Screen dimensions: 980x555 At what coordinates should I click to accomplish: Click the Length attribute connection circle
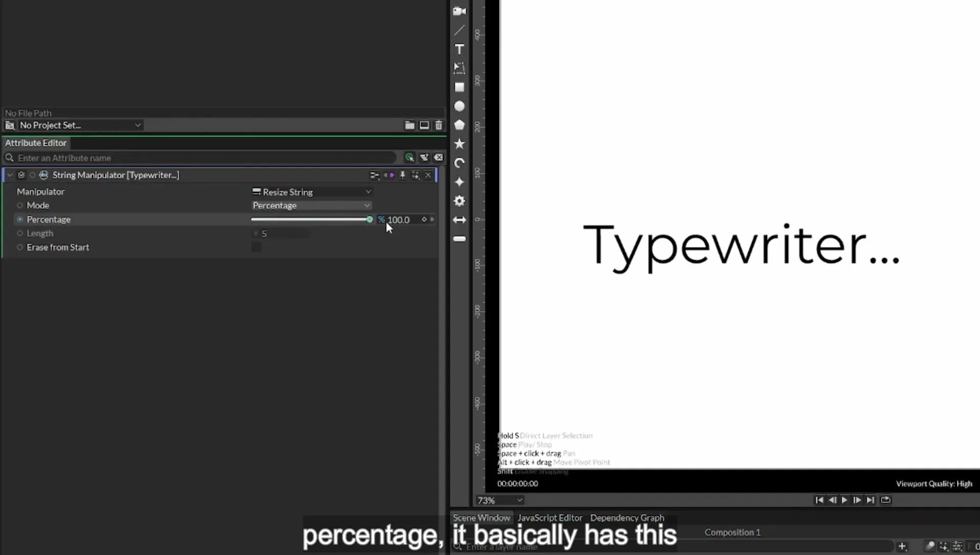tap(20, 233)
